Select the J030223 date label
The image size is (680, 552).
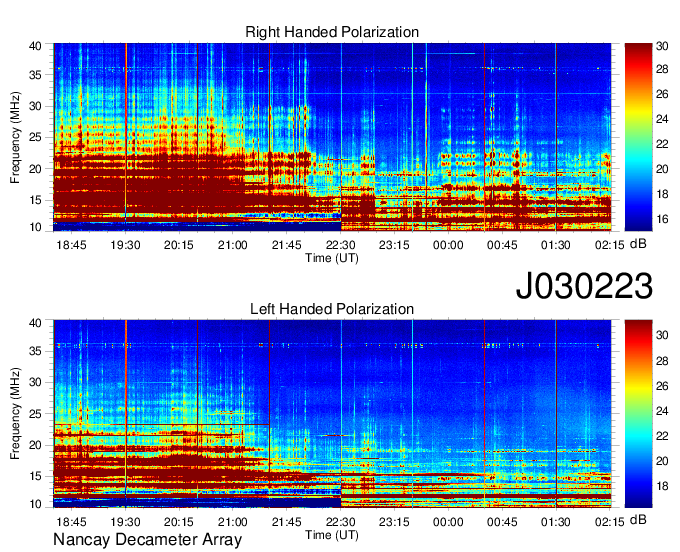[584, 286]
